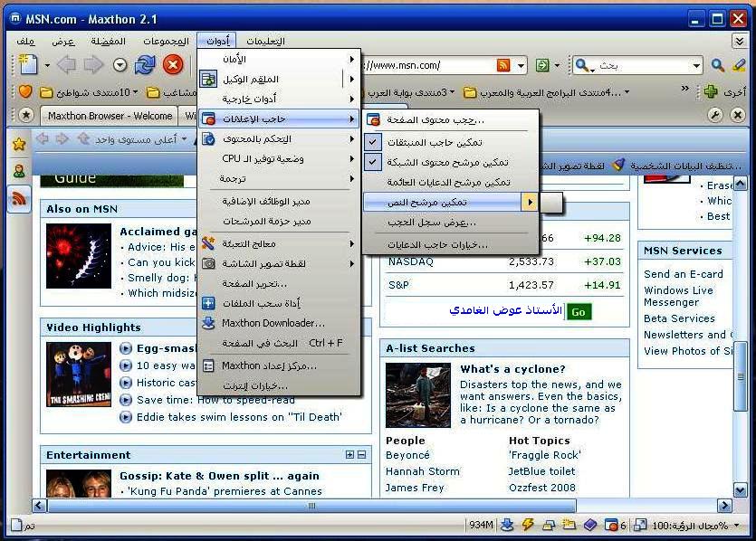The height and width of the screenshot is (541, 756).
Task: Click the vertical scrollbar thumb on page
Action: coord(740,376)
